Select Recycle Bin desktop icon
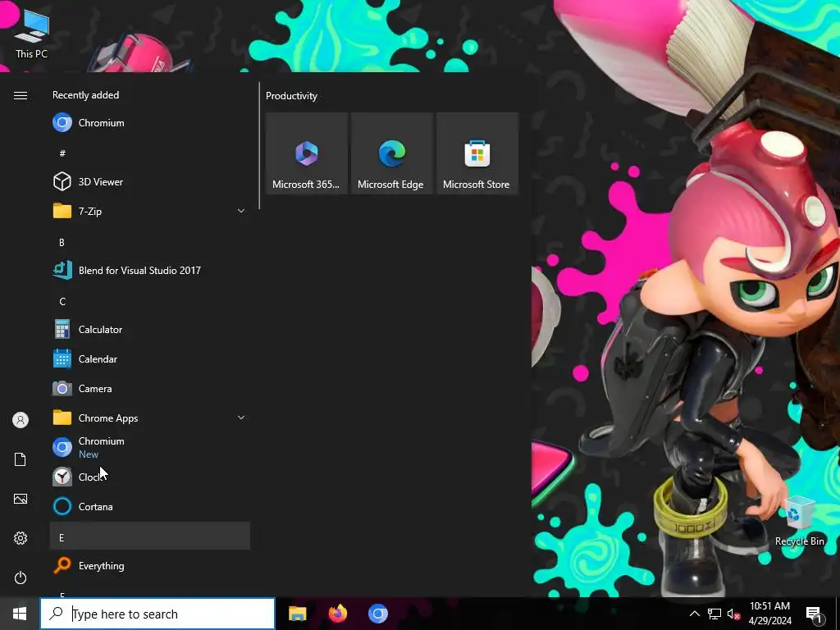840x630 pixels. pos(799,521)
